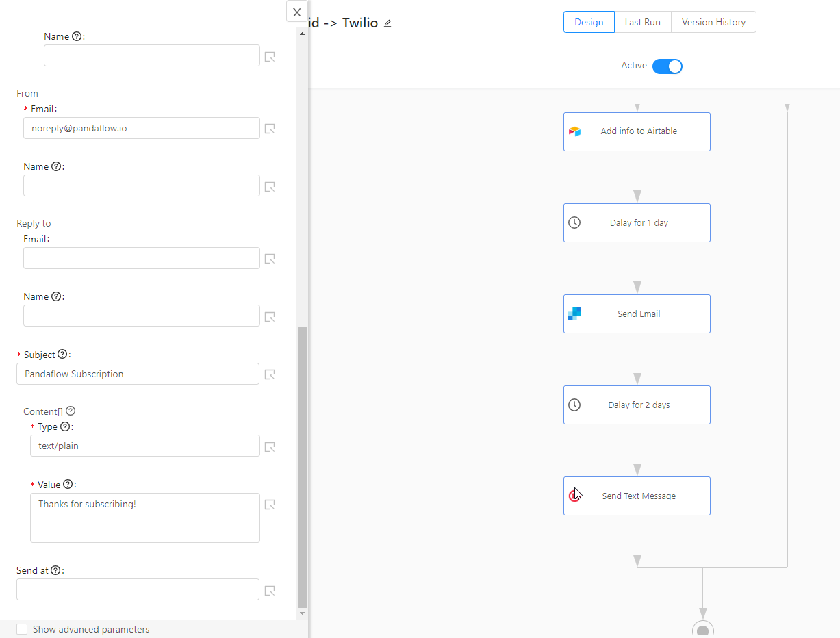Click variable picker icon next to Type field
Viewport: 840px width, 638px height.
270,446
